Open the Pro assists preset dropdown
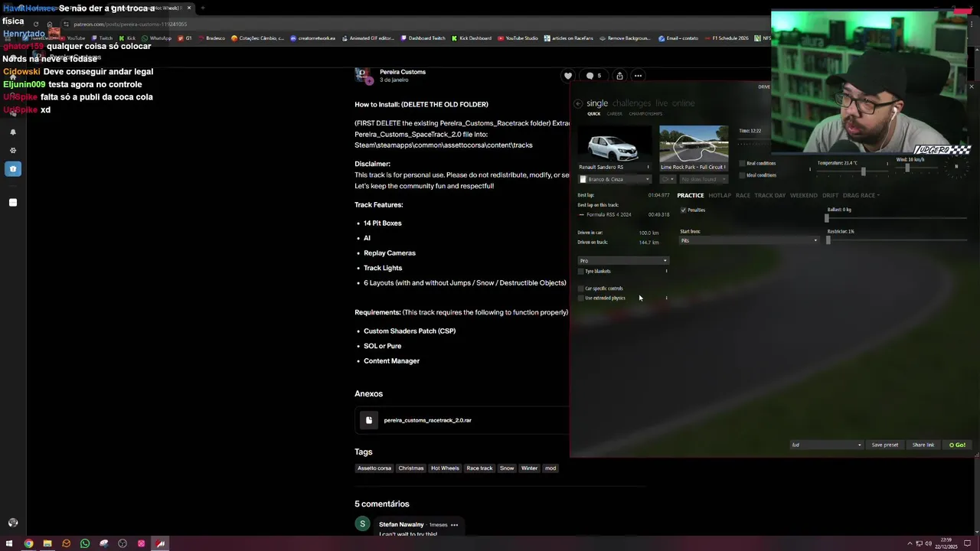Screen dimensions: 980x551 point(622,260)
